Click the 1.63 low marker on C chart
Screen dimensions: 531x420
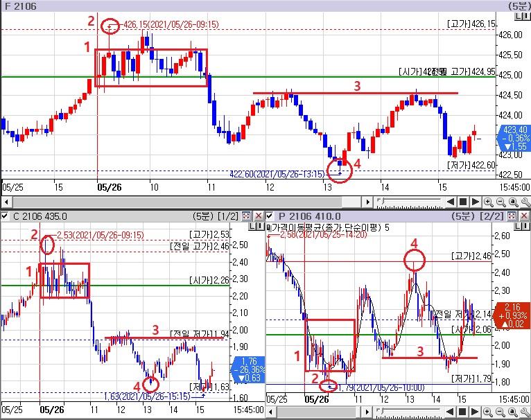(147, 396)
